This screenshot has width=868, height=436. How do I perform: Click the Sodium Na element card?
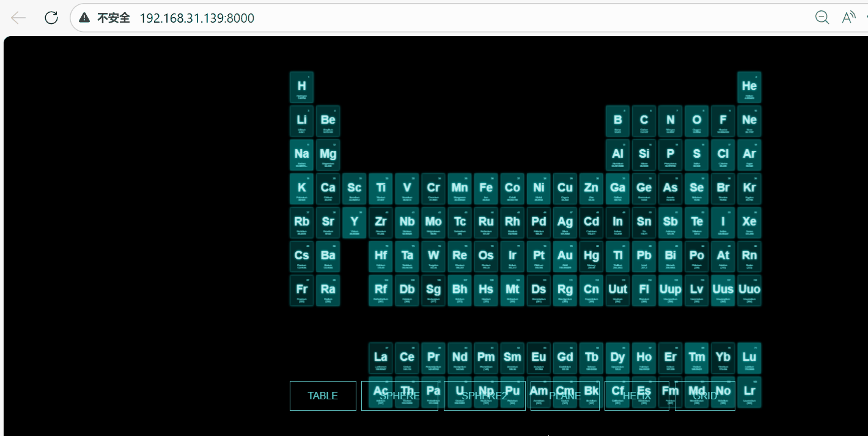[x=302, y=155]
